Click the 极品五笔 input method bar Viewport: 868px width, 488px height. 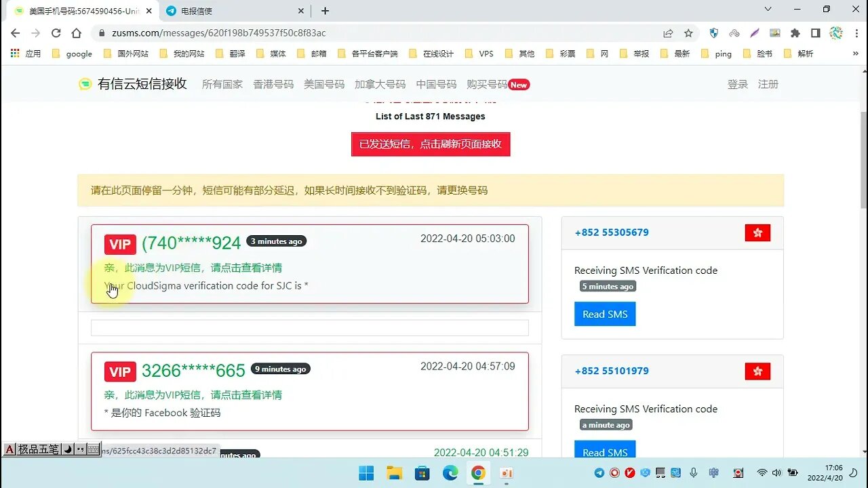pos(51,449)
